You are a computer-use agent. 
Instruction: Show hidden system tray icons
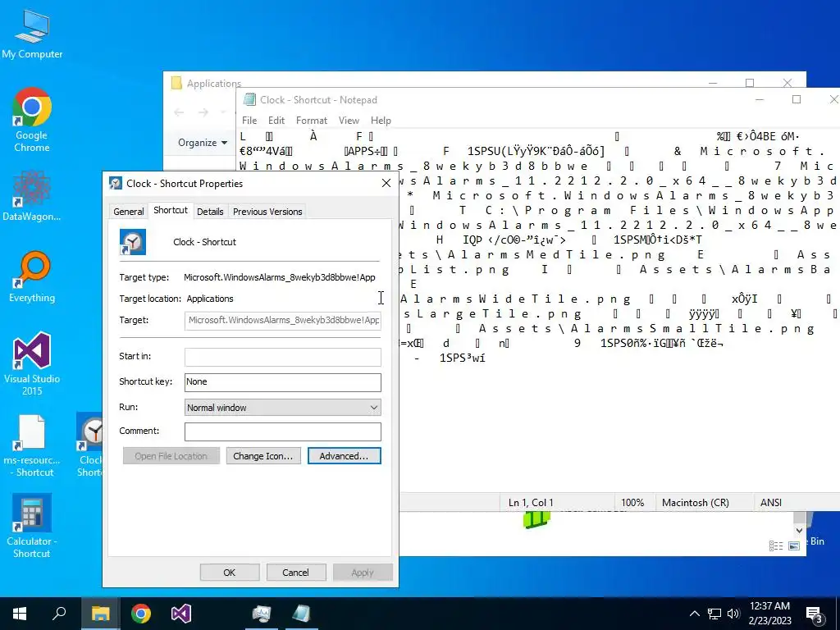(694, 614)
